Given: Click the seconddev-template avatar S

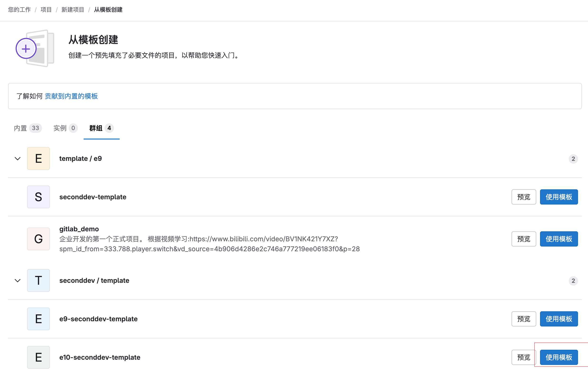Looking at the screenshot, I should (x=38, y=197).
